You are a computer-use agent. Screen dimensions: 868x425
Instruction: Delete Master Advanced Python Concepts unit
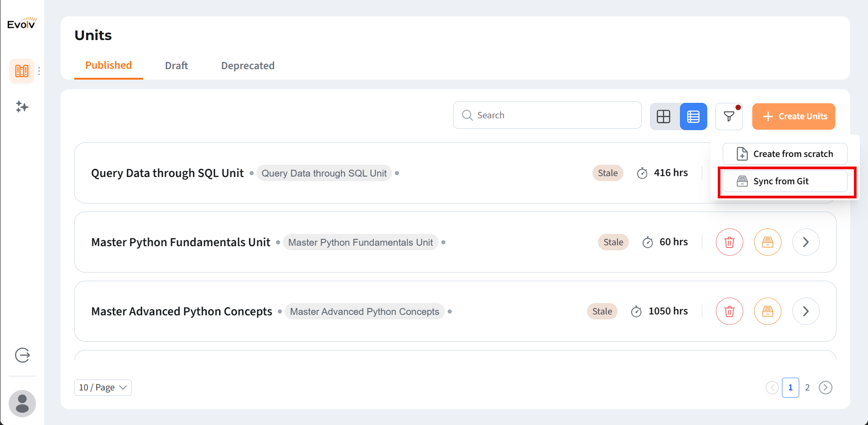729,311
